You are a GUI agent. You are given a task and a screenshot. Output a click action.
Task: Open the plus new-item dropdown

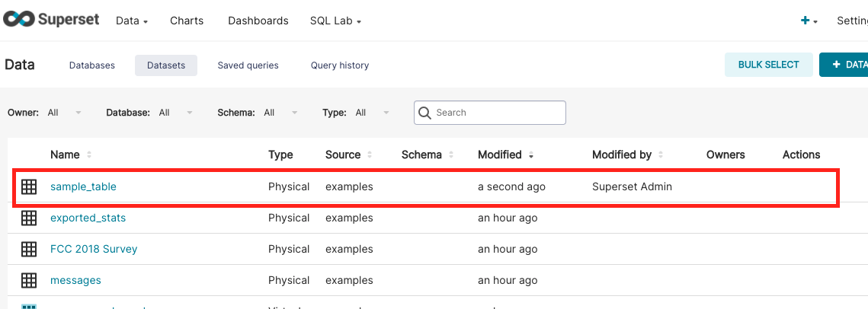pos(809,21)
